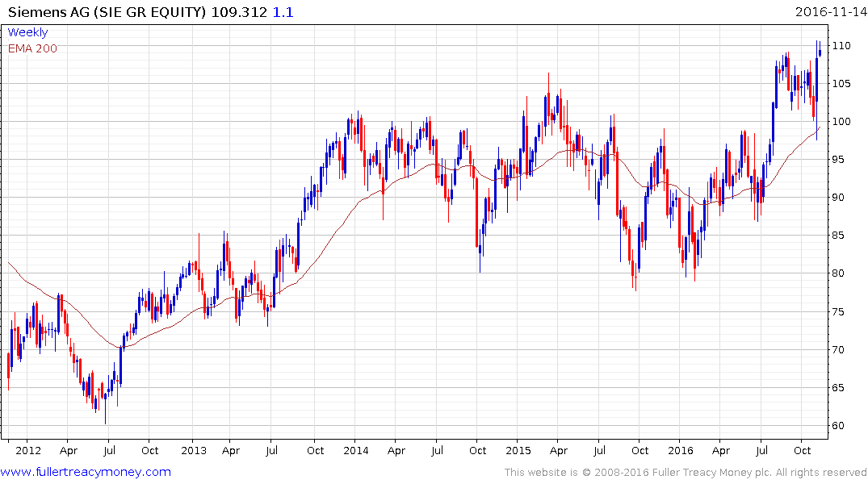Screen dimensions: 868x484
Task: Click the 2014 x-axis label
Action: point(356,450)
